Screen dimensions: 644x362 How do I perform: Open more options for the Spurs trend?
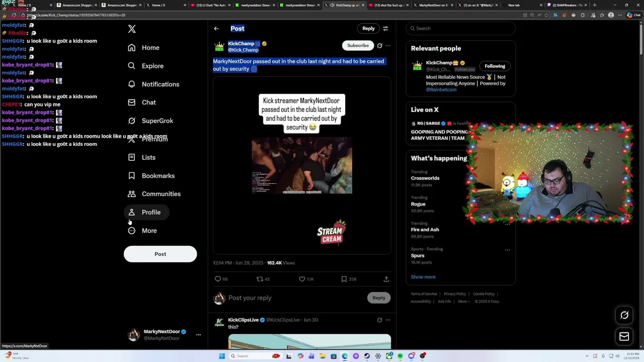pos(507,250)
